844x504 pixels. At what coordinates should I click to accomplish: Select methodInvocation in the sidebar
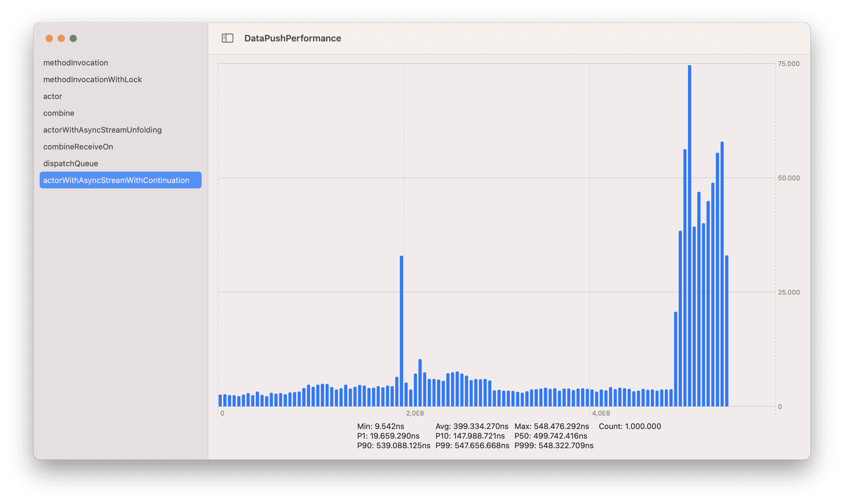pyautogui.click(x=75, y=63)
